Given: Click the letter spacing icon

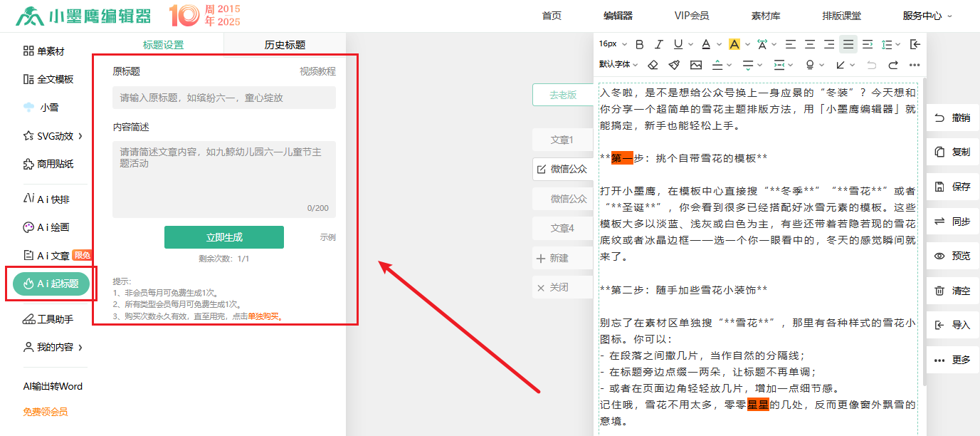Looking at the screenshot, I should tap(762, 44).
